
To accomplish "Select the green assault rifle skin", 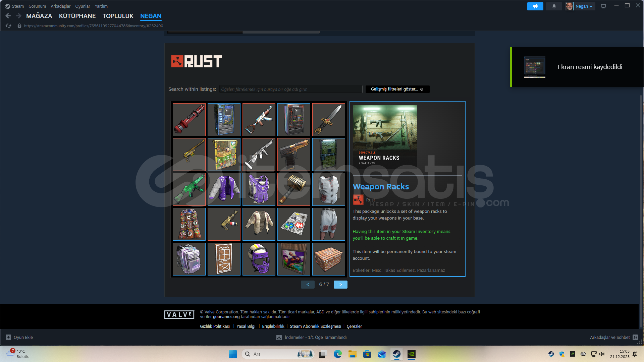I will 189,189.
